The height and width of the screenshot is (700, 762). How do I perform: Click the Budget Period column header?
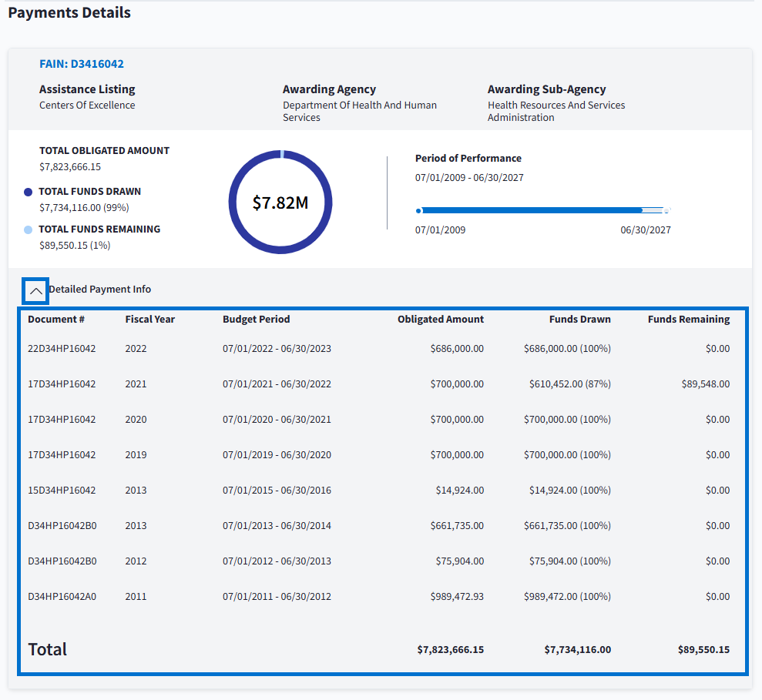(257, 319)
